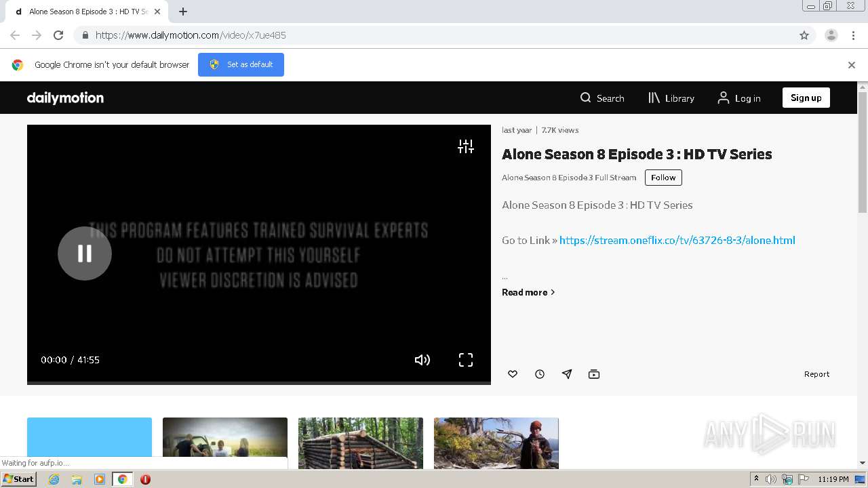Screen dimensions: 868x488
Task: Open a new browser tab
Action: [x=183, y=12]
